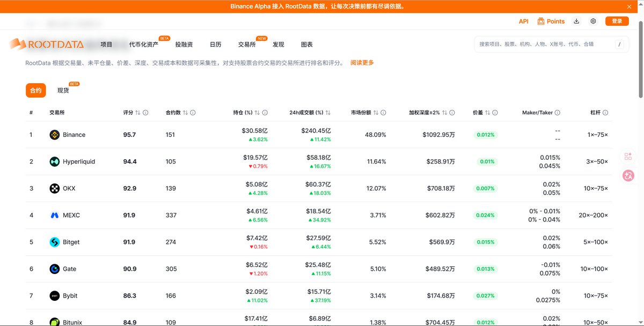Show info tooltip for Maker/Taker column
644x326 pixels.
557,113
